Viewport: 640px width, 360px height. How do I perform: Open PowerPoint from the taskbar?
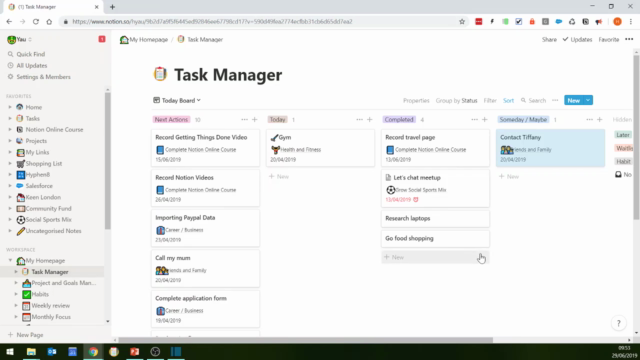click(x=135, y=351)
